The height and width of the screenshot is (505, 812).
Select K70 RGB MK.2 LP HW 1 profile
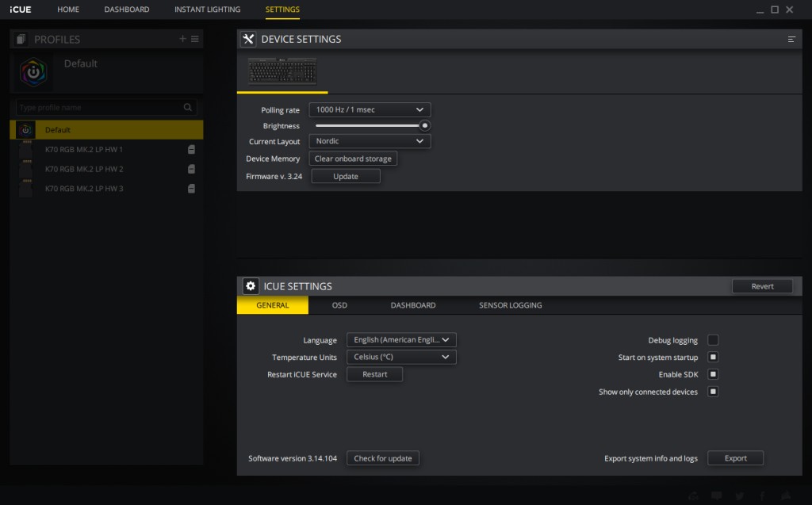[106, 150]
